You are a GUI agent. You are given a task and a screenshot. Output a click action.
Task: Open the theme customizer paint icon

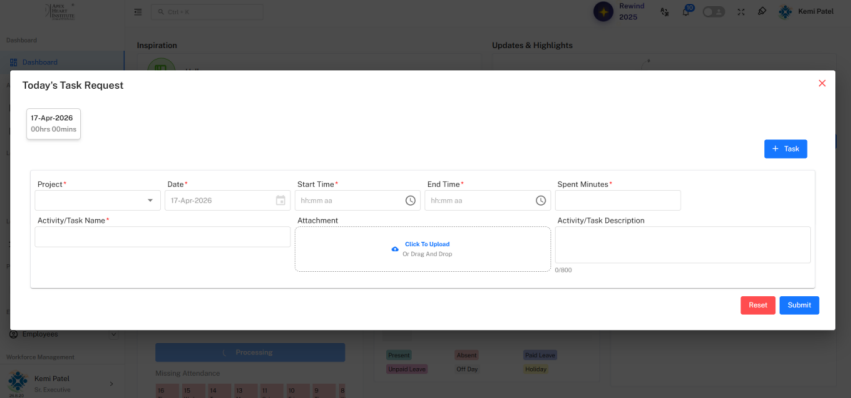pyautogui.click(x=762, y=11)
